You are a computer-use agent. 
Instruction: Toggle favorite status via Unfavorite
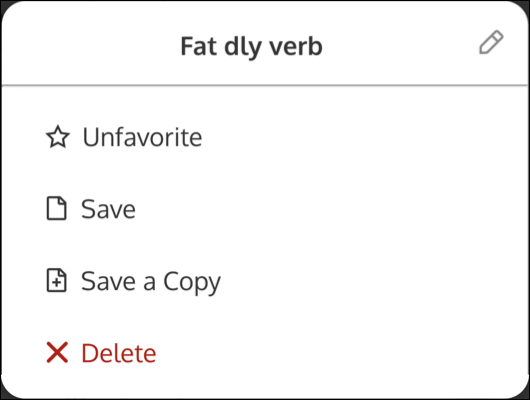tap(265, 137)
